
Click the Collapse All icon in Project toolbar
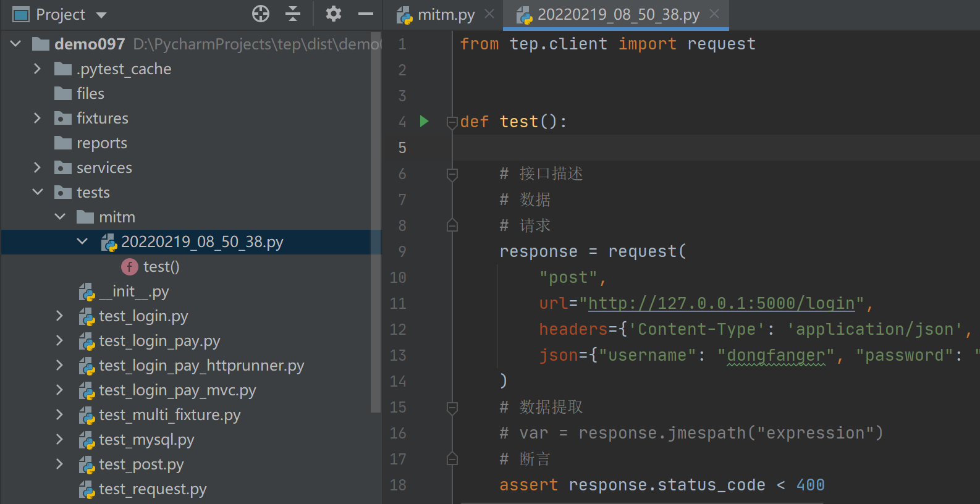point(293,14)
